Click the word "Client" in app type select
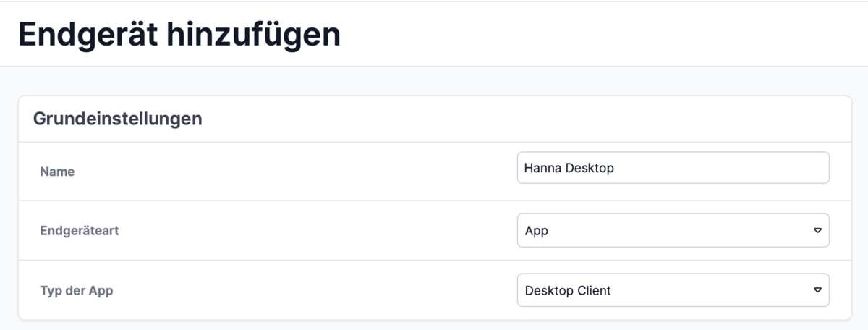This screenshot has width=868, height=330. (x=594, y=291)
